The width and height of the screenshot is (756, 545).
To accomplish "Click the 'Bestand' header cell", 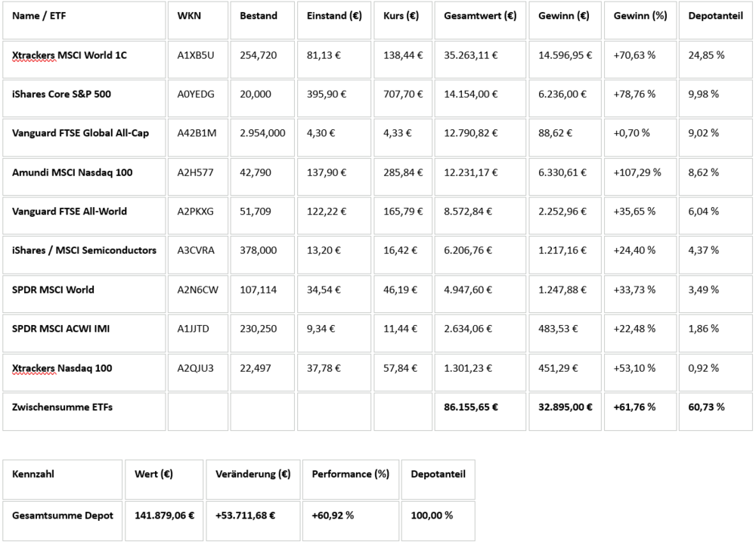I will tap(262, 20).
